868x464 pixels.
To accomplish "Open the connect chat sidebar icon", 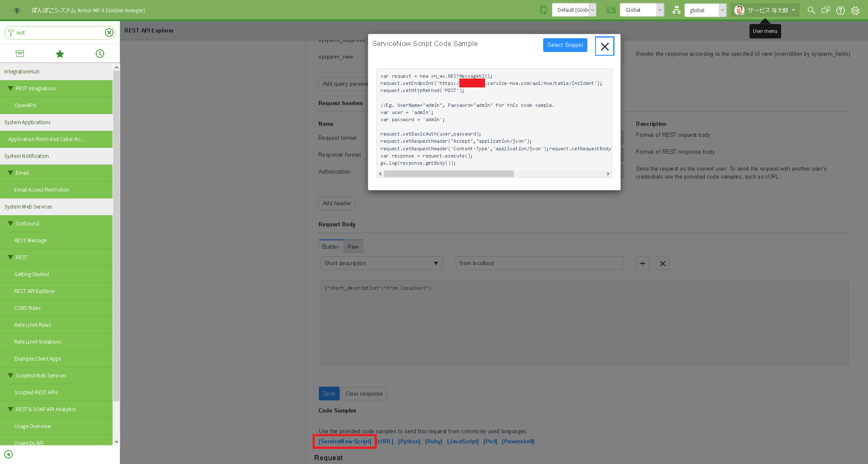I will [825, 10].
